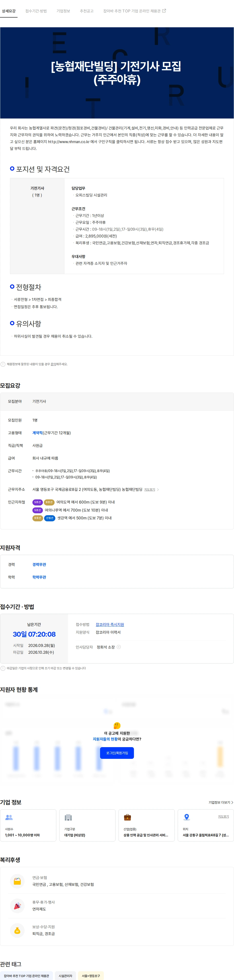Click 오피스빌딩 시설관리 duty text
The height and width of the screenshot is (980, 234).
click(91, 195)
